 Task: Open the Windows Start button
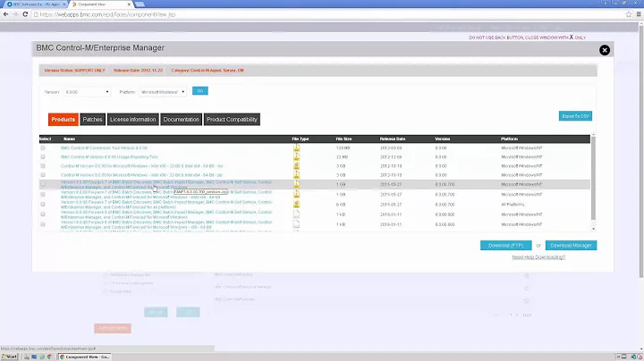9,357
